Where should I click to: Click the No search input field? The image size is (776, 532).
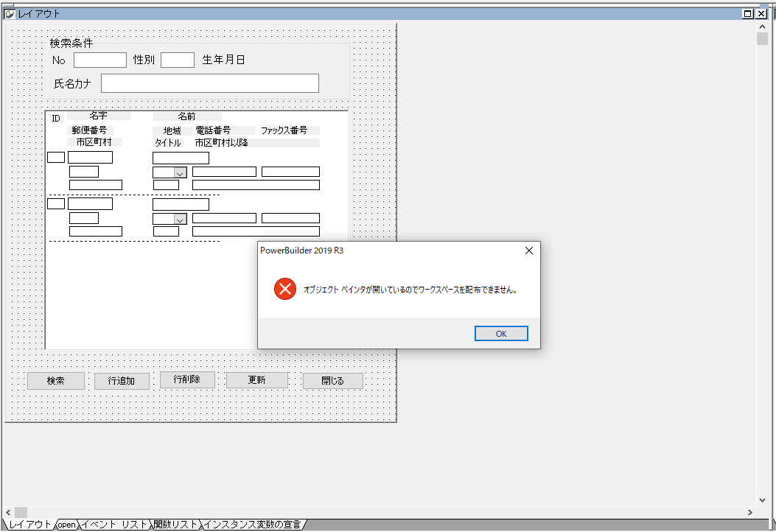[x=99, y=60]
